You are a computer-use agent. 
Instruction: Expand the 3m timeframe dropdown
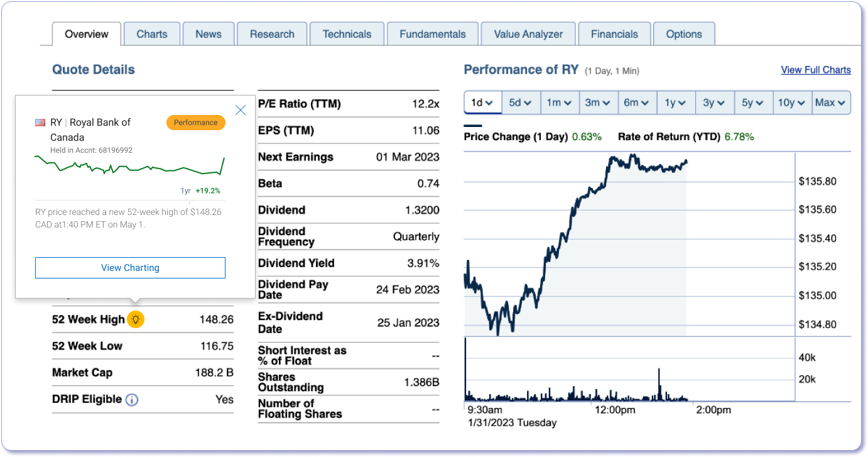[599, 102]
